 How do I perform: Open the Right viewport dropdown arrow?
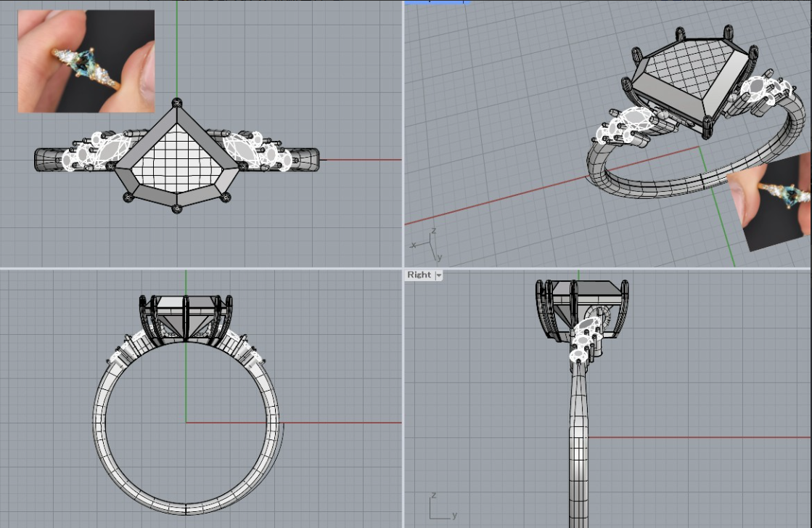click(438, 275)
